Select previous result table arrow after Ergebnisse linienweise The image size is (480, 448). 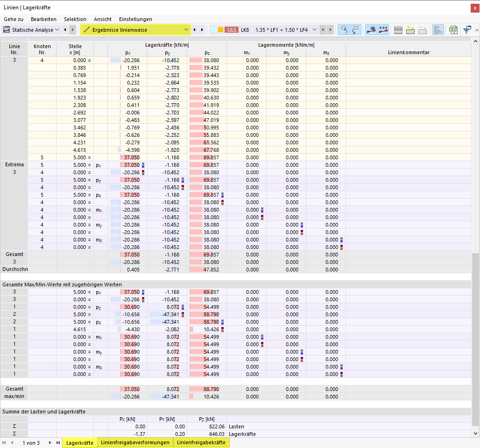[194, 30]
